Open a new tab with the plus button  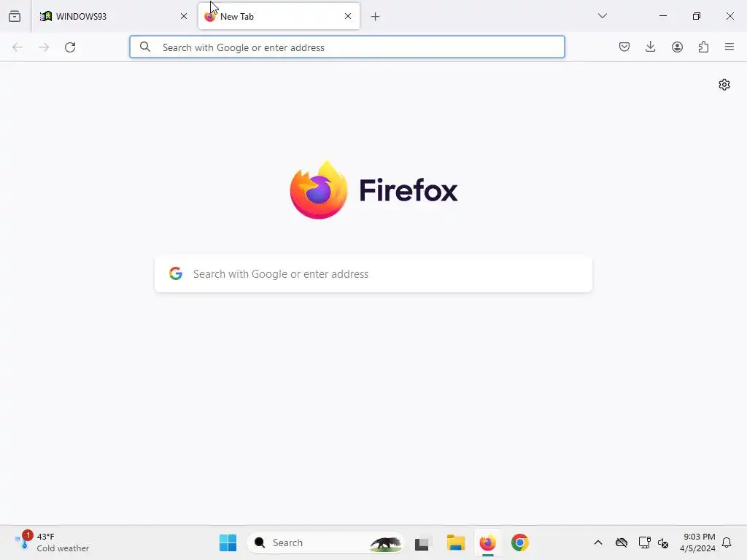point(376,17)
